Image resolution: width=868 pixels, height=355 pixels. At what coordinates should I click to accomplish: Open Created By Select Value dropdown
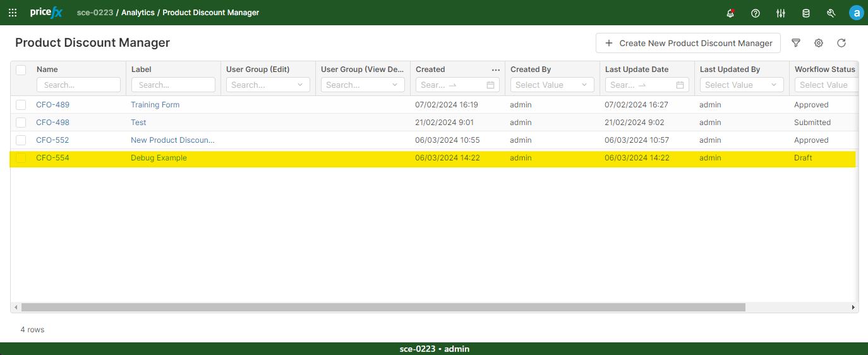tap(552, 85)
